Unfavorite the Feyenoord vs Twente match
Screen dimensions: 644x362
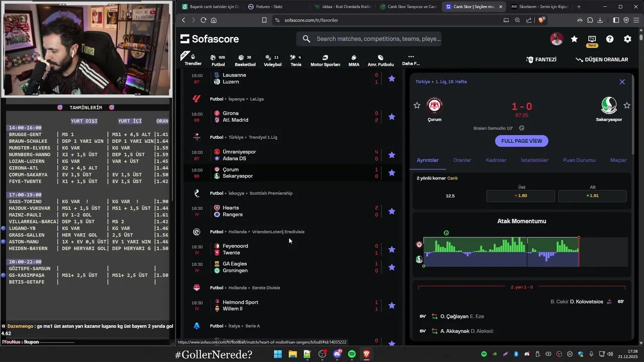point(392,249)
